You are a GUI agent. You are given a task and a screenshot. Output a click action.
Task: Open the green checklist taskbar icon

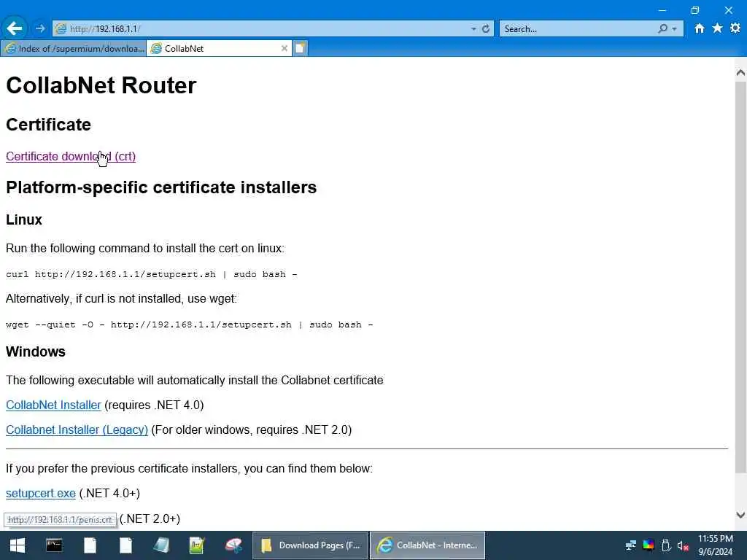click(x=197, y=545)
